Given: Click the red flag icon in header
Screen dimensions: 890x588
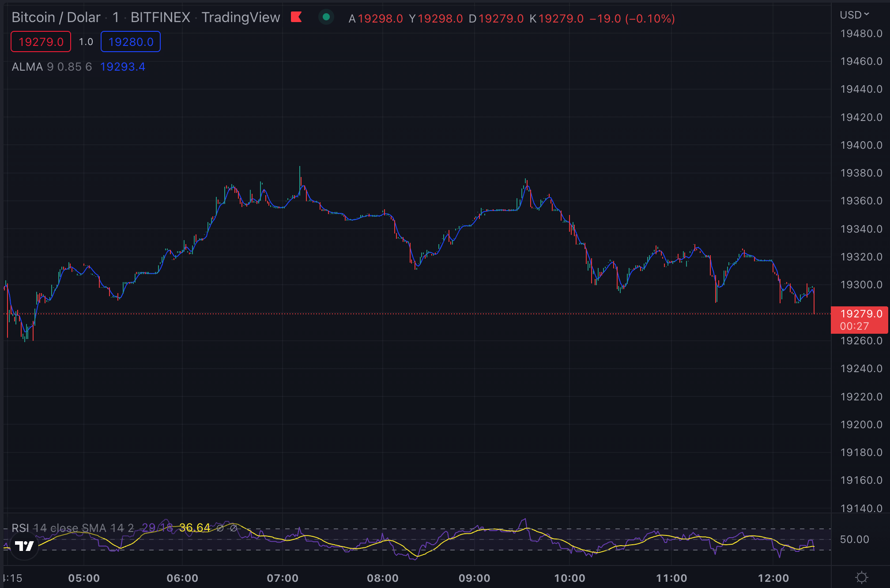Looking at the screenshot, I should click(296, 17).
